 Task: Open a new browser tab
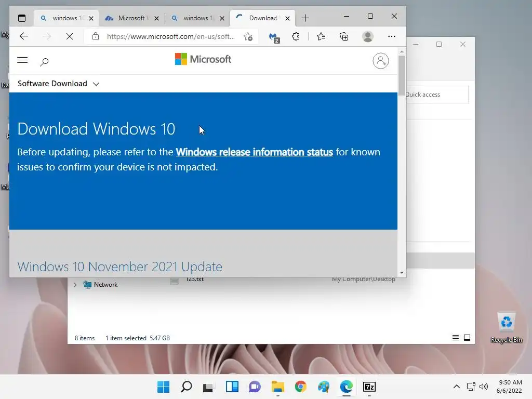[x=305, y=18]
